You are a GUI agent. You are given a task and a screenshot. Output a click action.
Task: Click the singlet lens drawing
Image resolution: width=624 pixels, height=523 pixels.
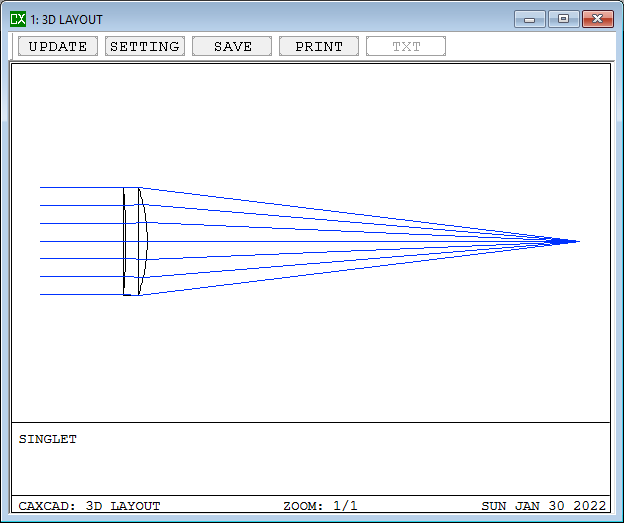[135, 241]
